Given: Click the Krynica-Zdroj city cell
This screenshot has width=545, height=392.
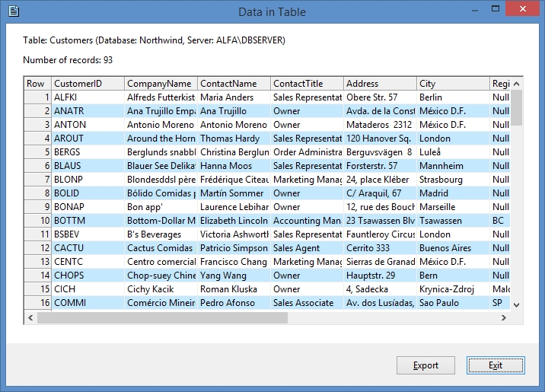Looking at the screenshot, I should tap(453, 289).
